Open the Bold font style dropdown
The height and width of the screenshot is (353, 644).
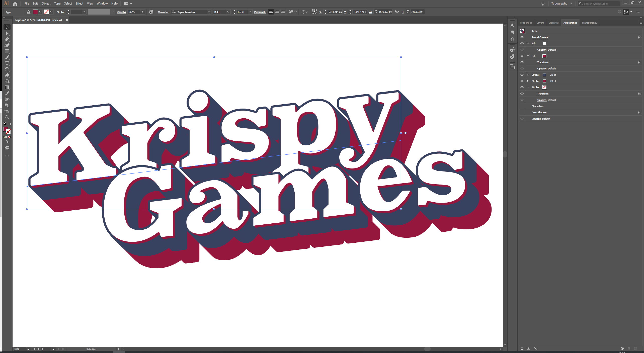point(228,12)
